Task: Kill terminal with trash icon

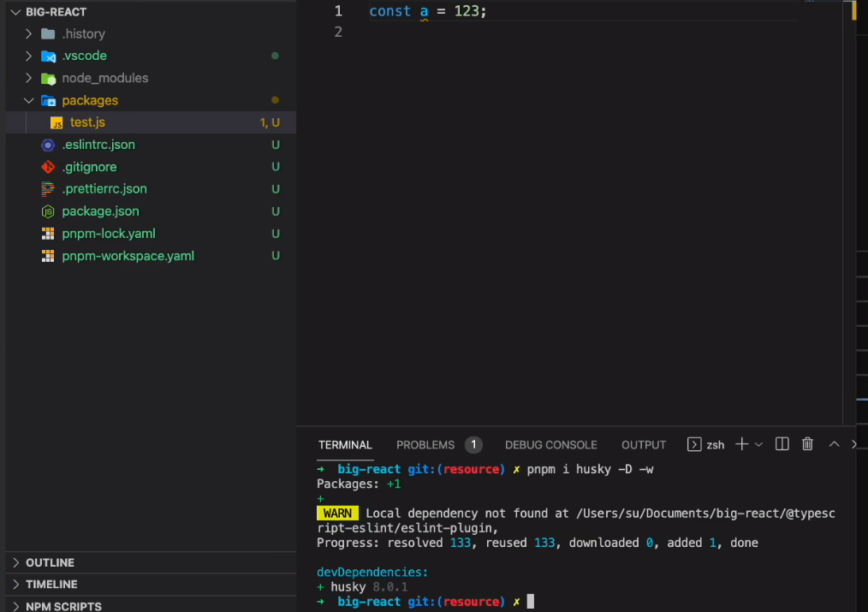Action: pyautogui.click(x=808, y=444)
